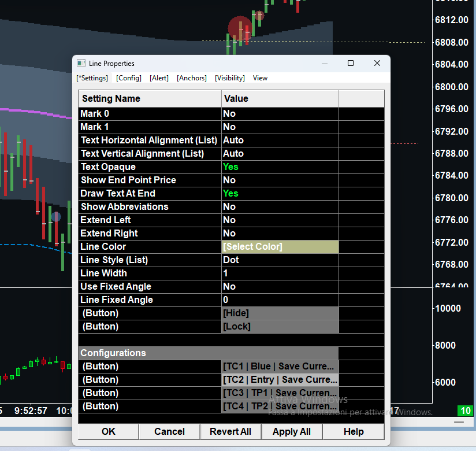476x451 pixels.
Task: Click 6808.00 on the chart price scale
Action: (x=451, y=42)
